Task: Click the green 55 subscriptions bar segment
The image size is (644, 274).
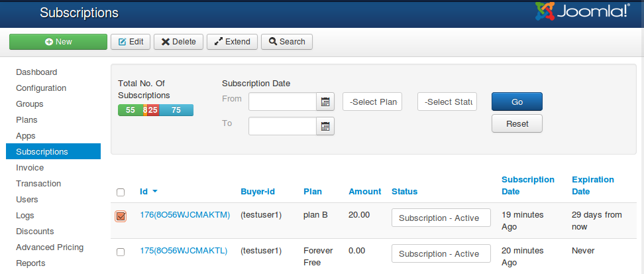Action: [131, 110]
